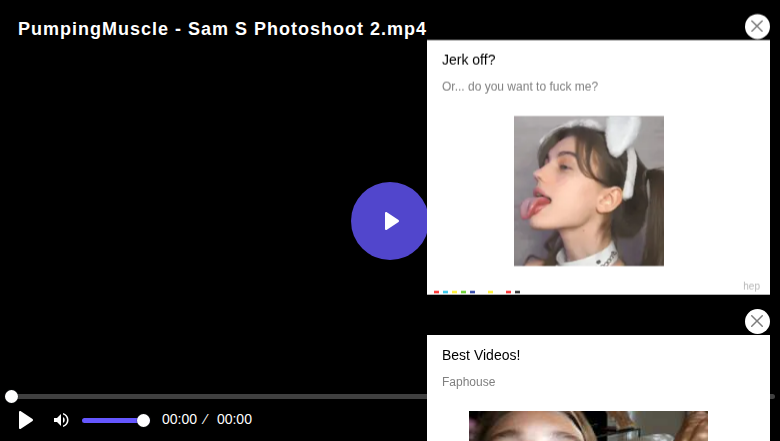The height and width of the screenshot is (441, 780).
Task: Click the 'hep' label in top ad corner
Action: point(751,286)
